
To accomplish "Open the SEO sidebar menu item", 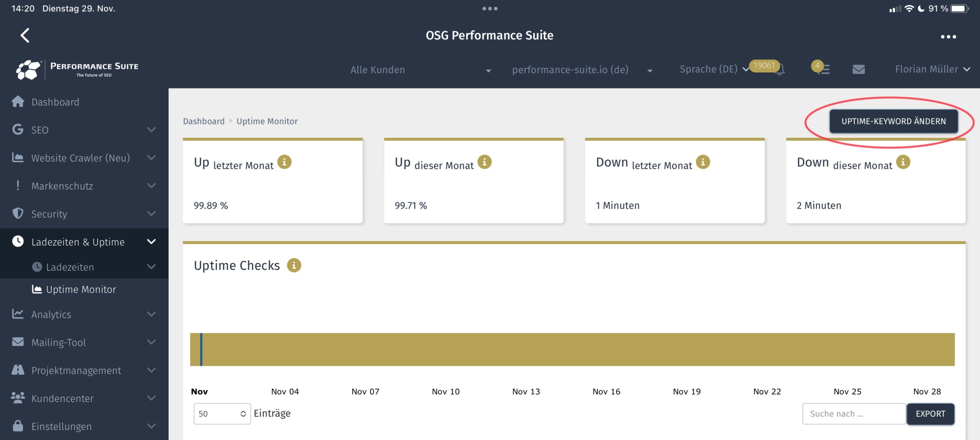I will [x=84, y=130].
